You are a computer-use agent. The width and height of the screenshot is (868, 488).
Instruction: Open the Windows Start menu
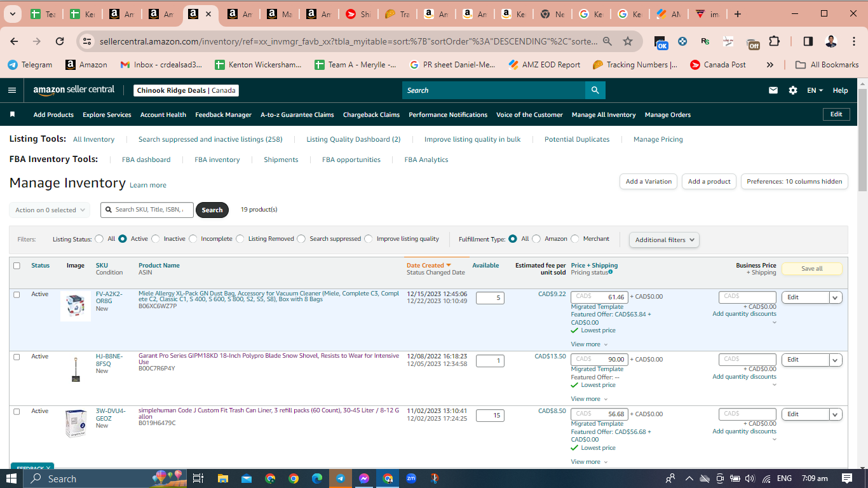click(13, 478)
